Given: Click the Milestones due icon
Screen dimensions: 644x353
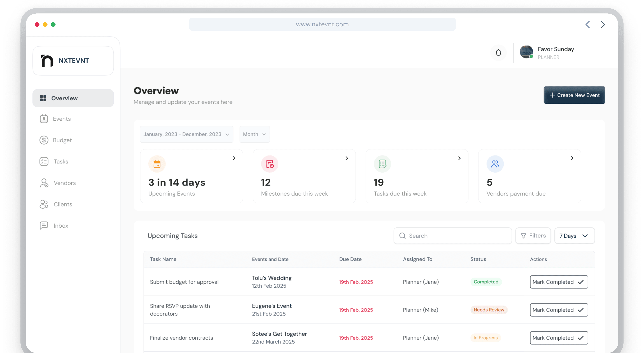Looking at the screenshot, I should 270,164.
